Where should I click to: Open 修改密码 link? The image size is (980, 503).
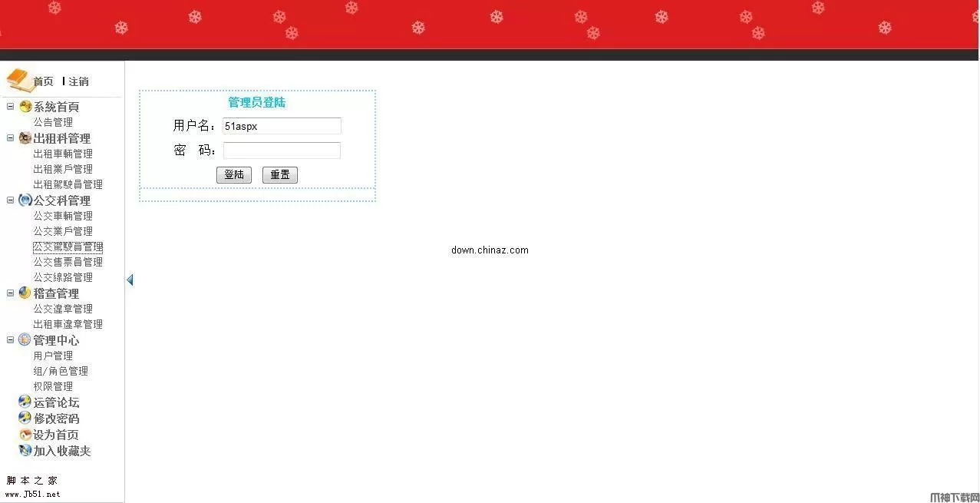pyautogui.click(x=56, y=419)
